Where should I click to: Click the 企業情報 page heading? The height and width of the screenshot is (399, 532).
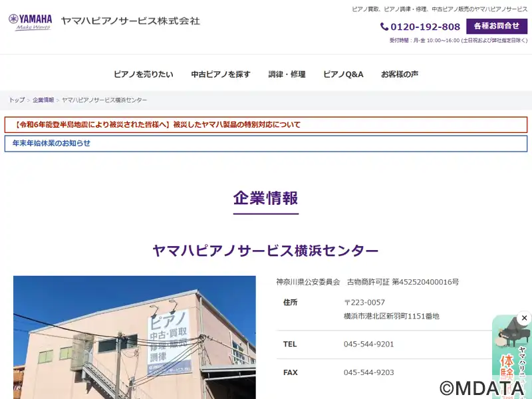[x=265, y=198]
